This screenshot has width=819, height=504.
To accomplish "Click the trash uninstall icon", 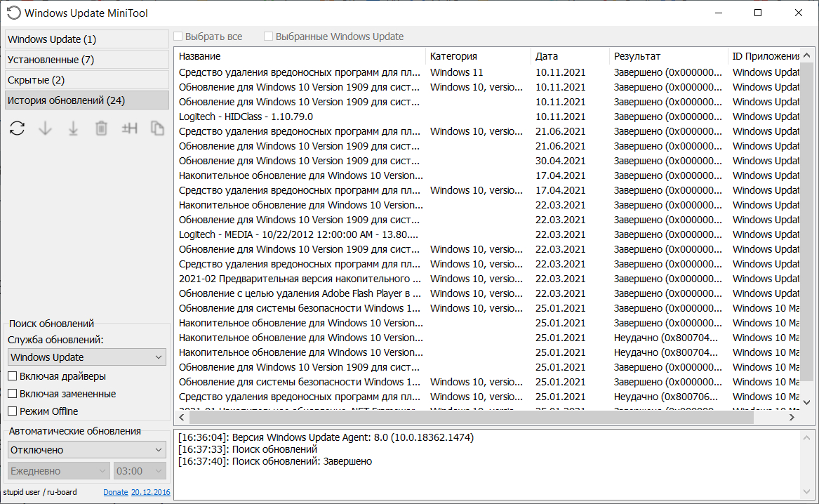I will pos(101,128).
